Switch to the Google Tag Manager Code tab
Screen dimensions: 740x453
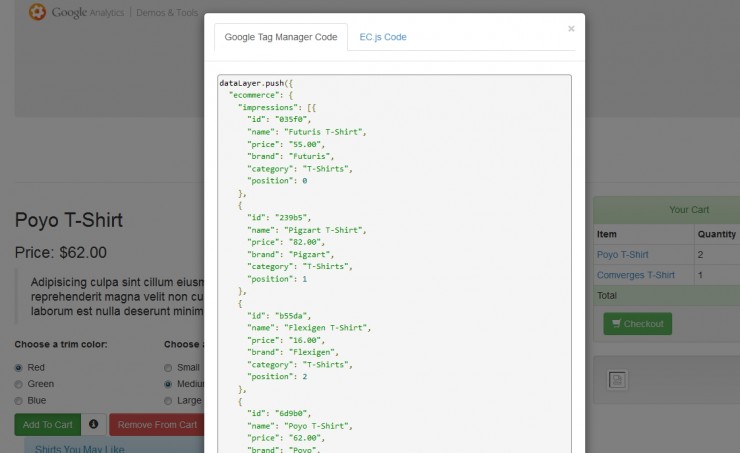(x=281, y=37)
